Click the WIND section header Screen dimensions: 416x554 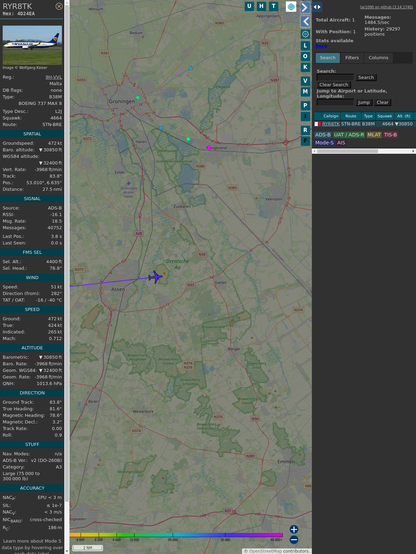(x=32, y=278)
